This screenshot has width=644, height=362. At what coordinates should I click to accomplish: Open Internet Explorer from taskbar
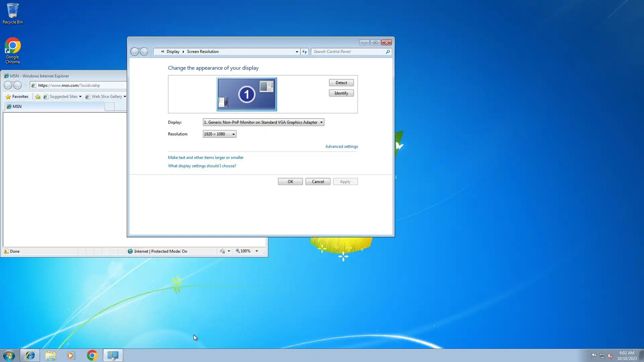coord(30,355)
